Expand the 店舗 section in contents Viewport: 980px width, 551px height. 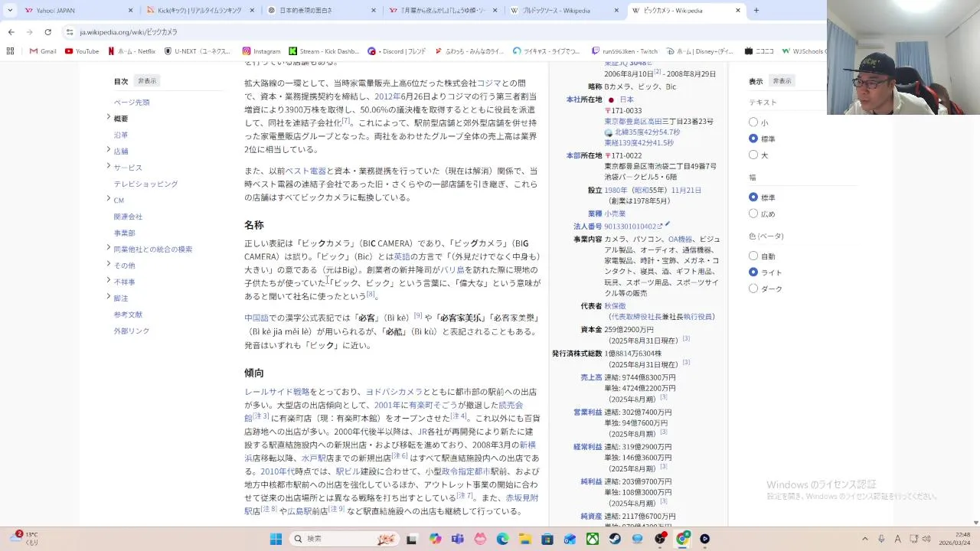(108, 149)
